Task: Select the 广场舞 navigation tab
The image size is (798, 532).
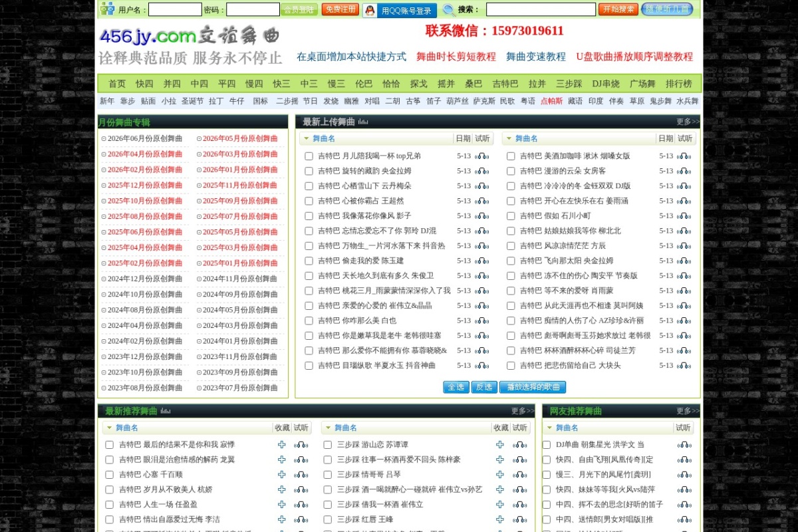Action: [x=642, y=84]
